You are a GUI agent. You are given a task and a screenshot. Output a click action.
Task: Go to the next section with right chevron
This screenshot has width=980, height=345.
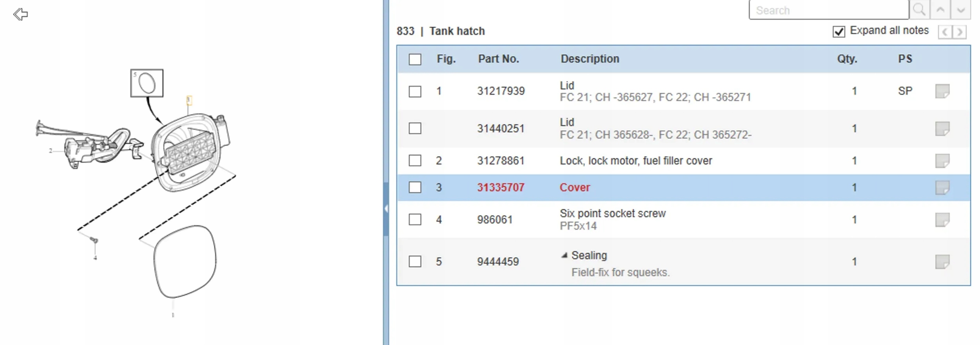click(x=960, y=32)
